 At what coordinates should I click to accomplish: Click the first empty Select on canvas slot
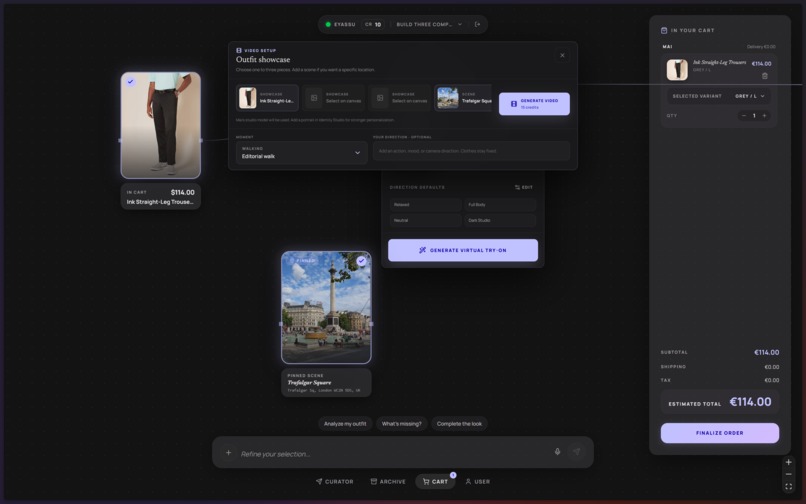(x=334, y=98)
